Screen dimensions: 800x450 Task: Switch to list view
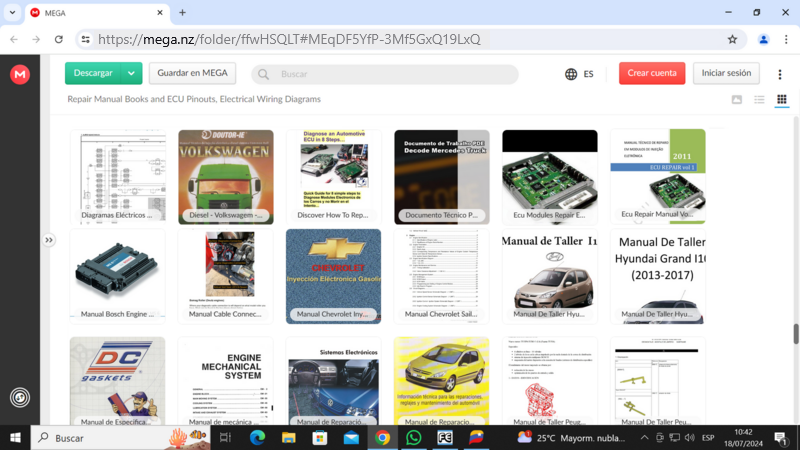click(x=759, y=99)
